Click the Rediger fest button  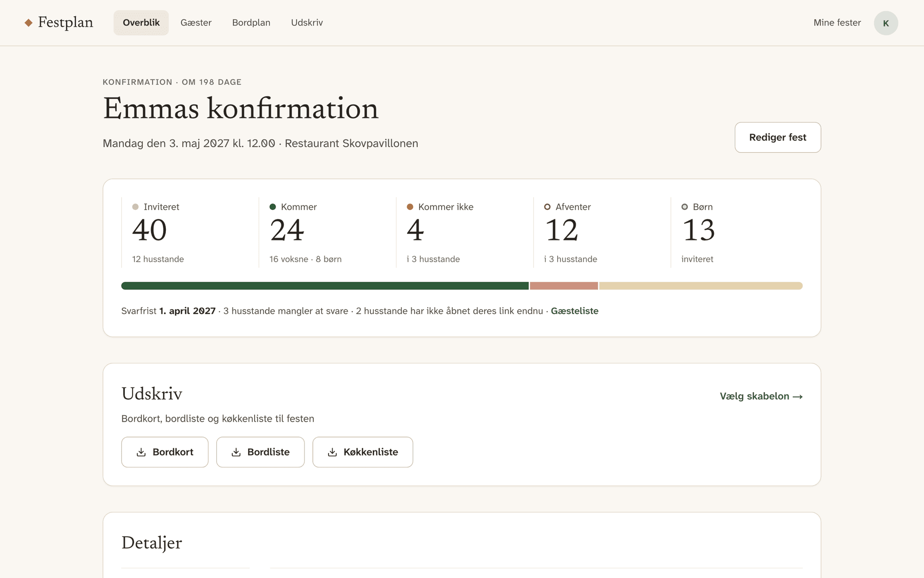pyautogui.click(x=778, y=137)
